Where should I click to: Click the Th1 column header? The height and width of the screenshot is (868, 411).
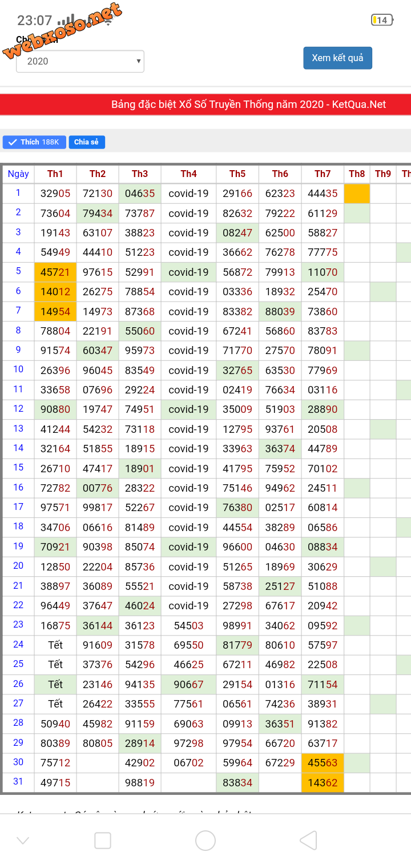pos(55,174)
